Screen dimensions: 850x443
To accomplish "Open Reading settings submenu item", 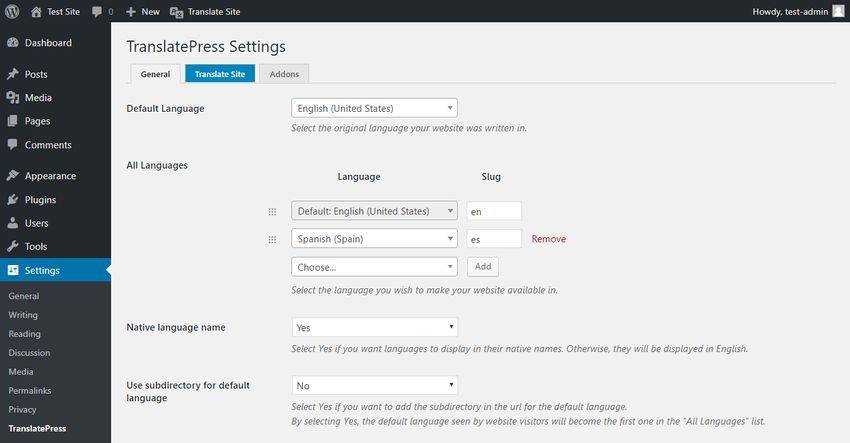I will [x=24, y=334].
